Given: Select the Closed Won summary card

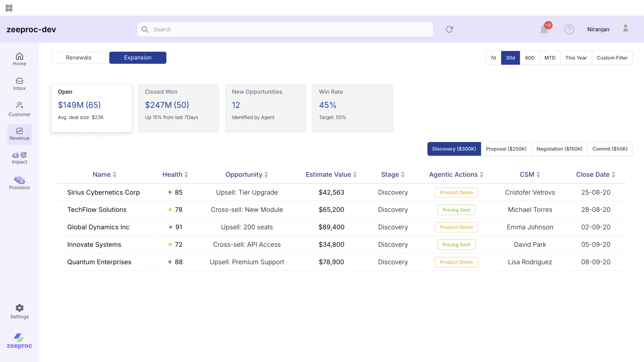Looking at the screenshot, I should (x=178, y=108).
